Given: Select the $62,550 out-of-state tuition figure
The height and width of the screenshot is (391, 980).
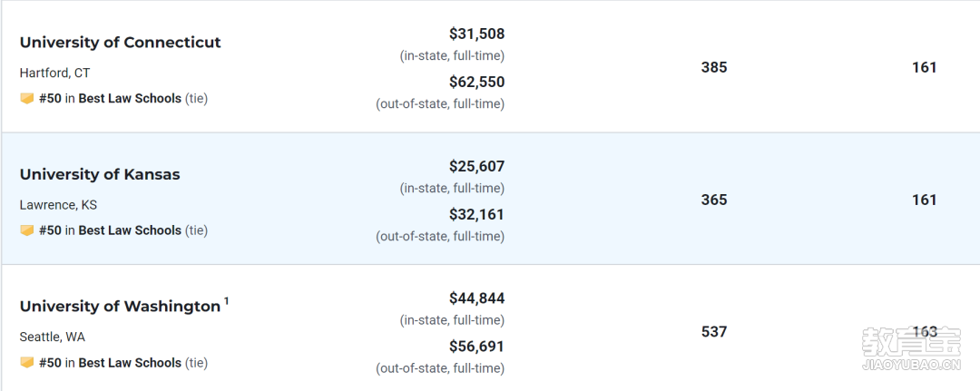Looking at the screenshot, I should pyautogui.click(x=477, y=83).
